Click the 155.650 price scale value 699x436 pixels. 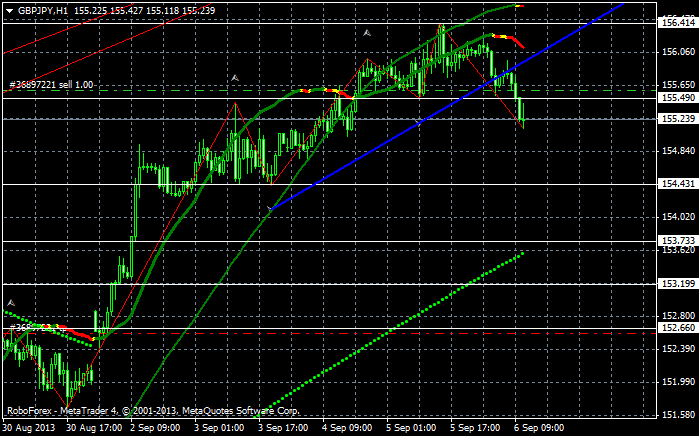click(x=679, y=85)
